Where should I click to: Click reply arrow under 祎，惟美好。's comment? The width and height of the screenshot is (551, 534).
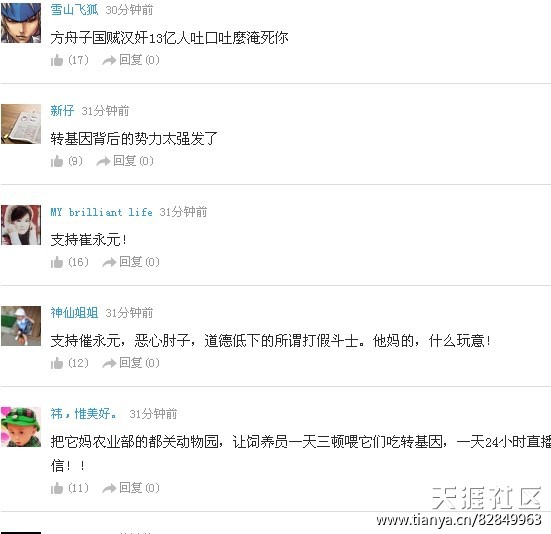coord(109,488)
